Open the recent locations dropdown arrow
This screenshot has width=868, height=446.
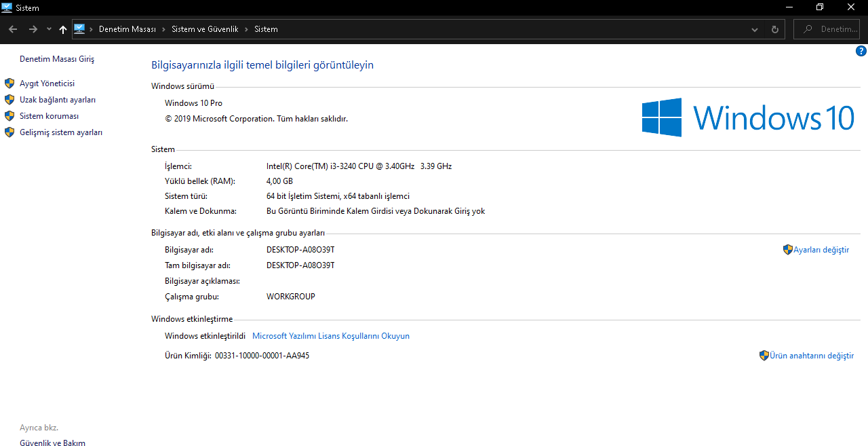[49, 29]
